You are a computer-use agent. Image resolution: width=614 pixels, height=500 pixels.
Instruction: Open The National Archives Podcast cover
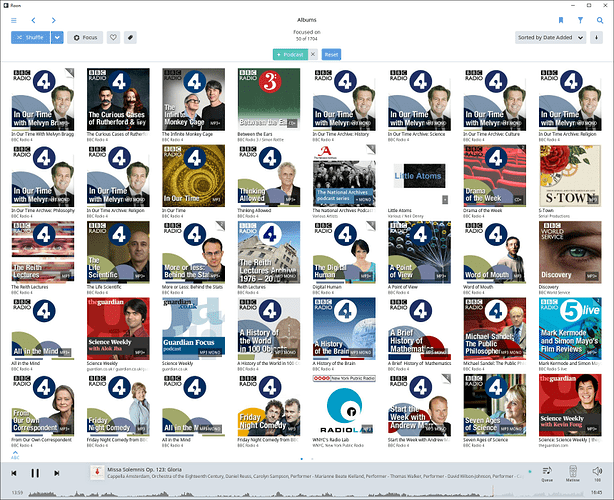click(344, 176)
